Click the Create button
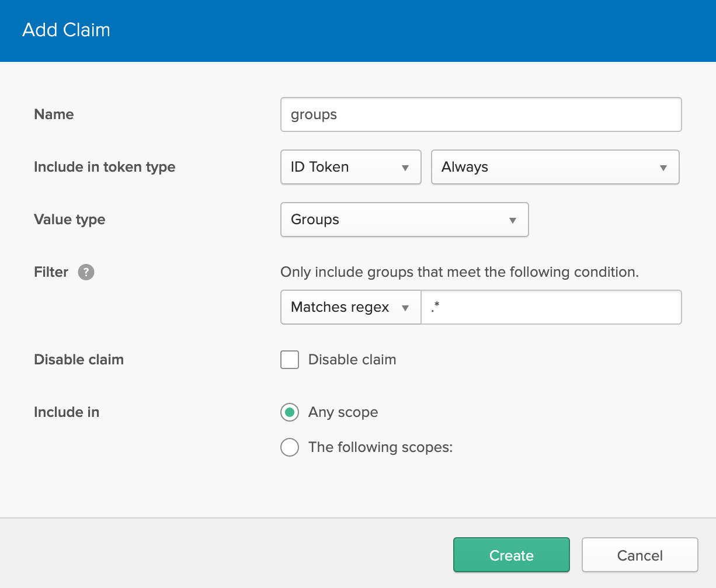Screen dimensions: 716x588 [511, 555]
